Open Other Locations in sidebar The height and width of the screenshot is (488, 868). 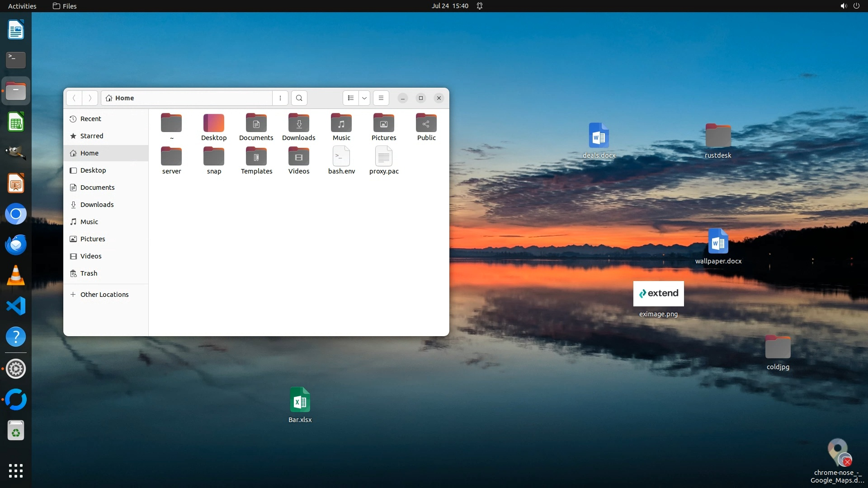click(x=104, y=295)
